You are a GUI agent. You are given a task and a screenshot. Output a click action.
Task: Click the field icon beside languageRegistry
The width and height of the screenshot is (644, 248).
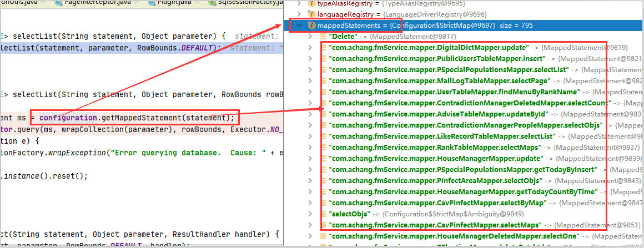[311, 14]
